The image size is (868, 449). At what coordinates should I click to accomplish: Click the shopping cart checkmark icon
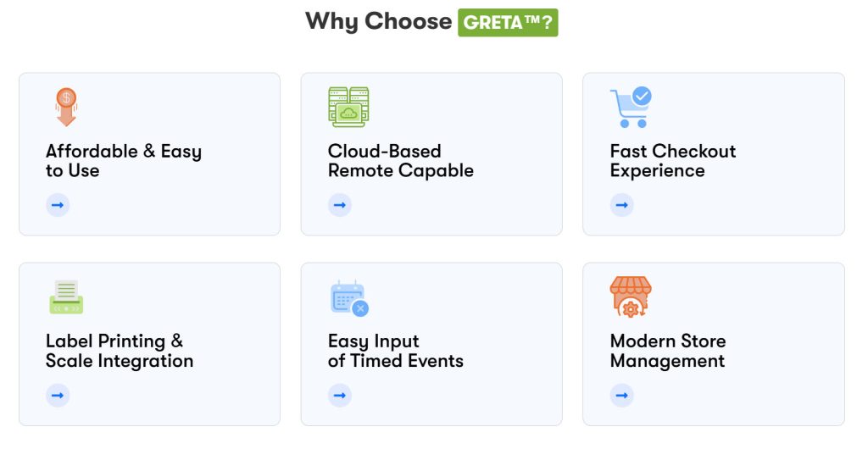630,108
